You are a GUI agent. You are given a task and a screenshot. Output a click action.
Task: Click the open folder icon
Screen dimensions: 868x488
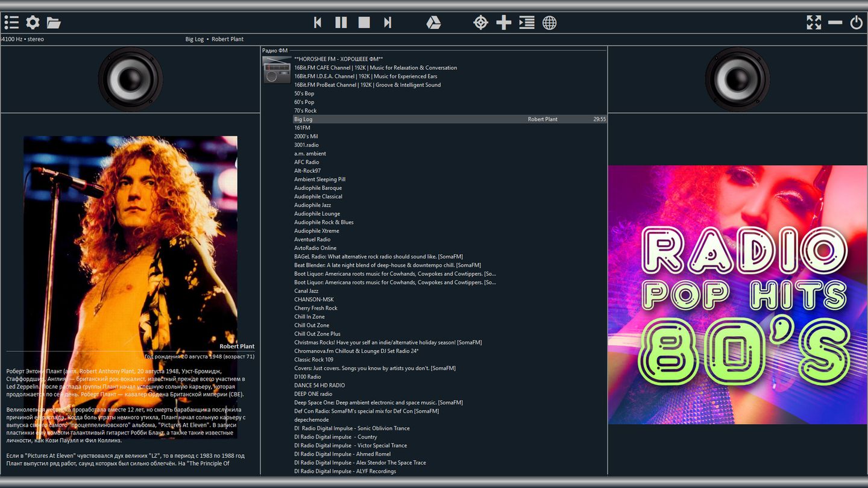click(54, 23)
